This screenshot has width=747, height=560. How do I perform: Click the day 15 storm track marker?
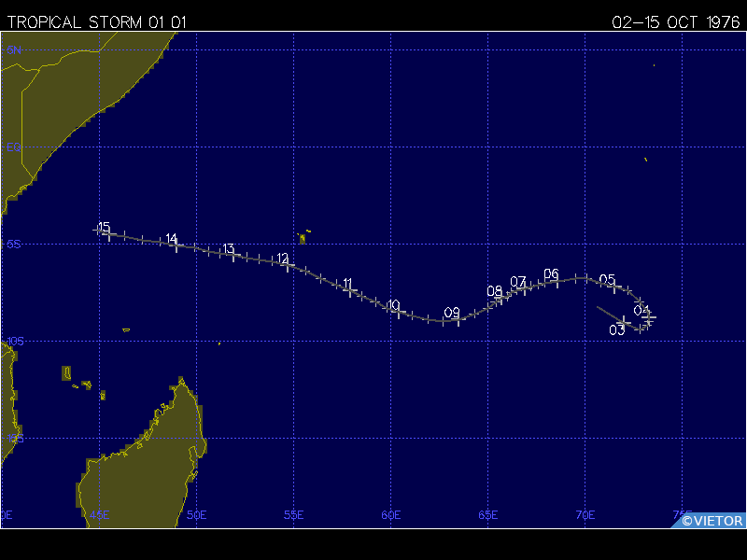click(x=109, y=234)
